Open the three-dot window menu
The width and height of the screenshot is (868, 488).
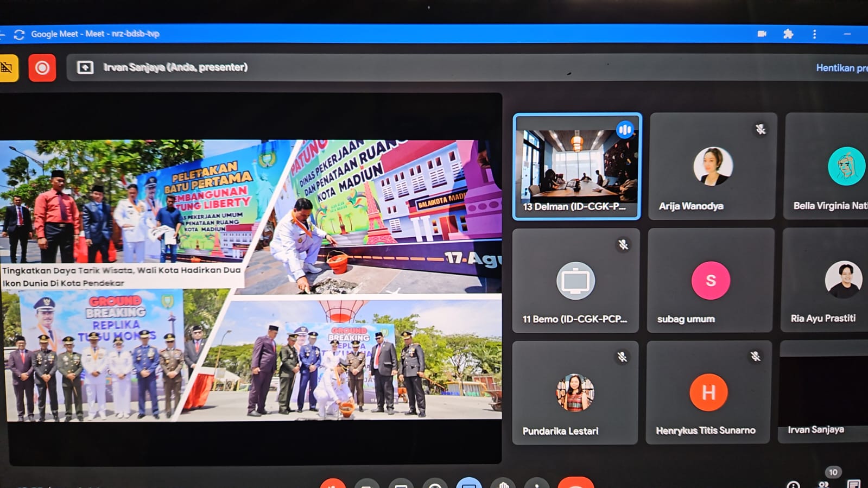tap(814, 34)
